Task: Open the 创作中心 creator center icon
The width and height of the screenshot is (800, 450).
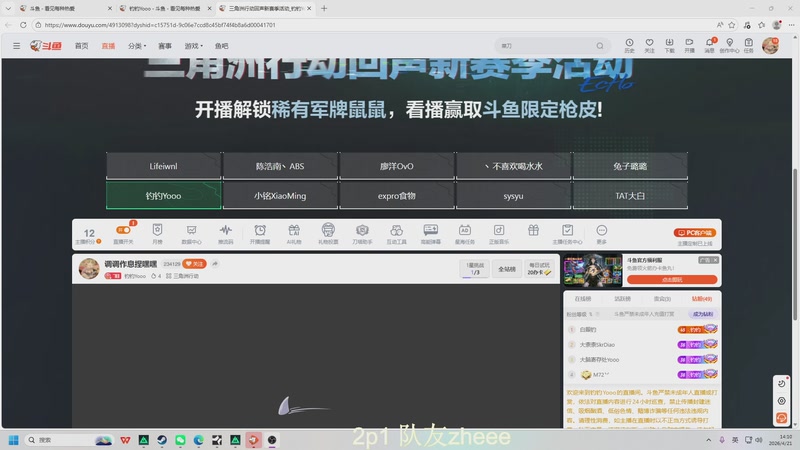Action: click(x=730, y=45)
